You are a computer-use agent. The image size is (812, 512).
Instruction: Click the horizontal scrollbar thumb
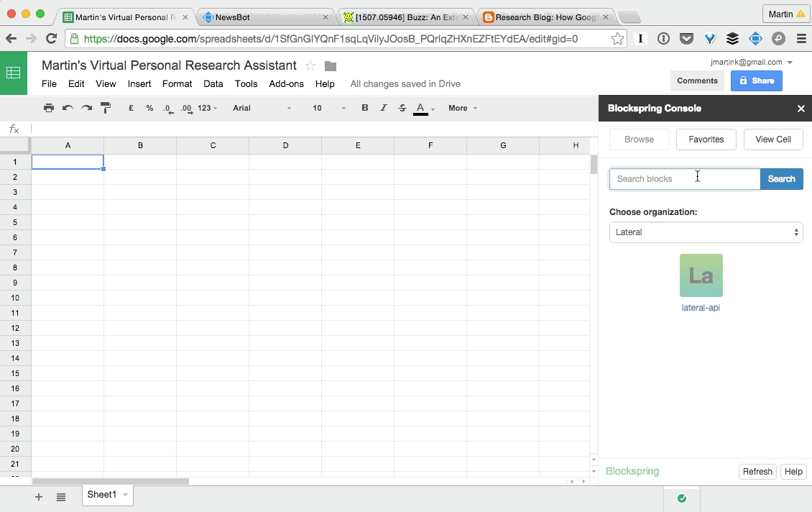point(111,481)
